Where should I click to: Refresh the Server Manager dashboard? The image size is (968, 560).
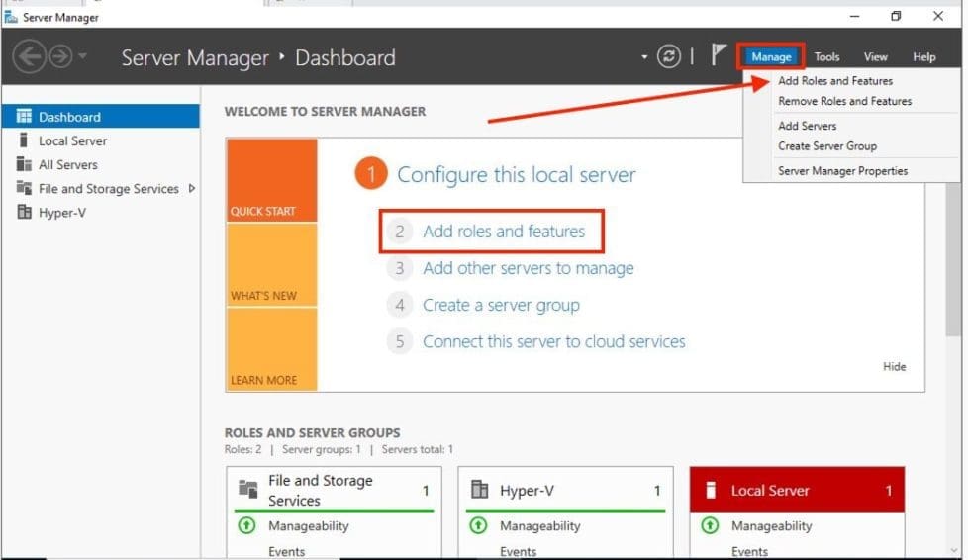pos(669,57)
